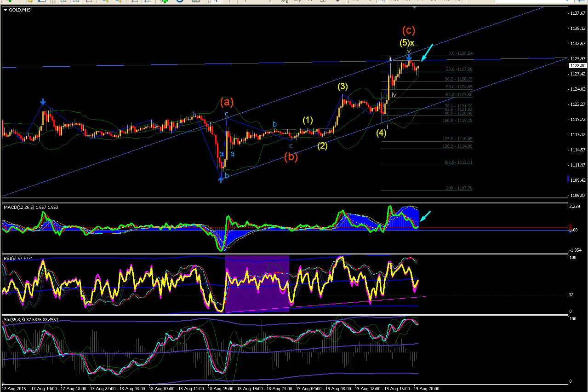Image resolution: width=588 pixels, height=392 pixels.
Task: Click the 17 Aug 22:00 time axis label
Action: pyautogui.click(x=103, y=389)
